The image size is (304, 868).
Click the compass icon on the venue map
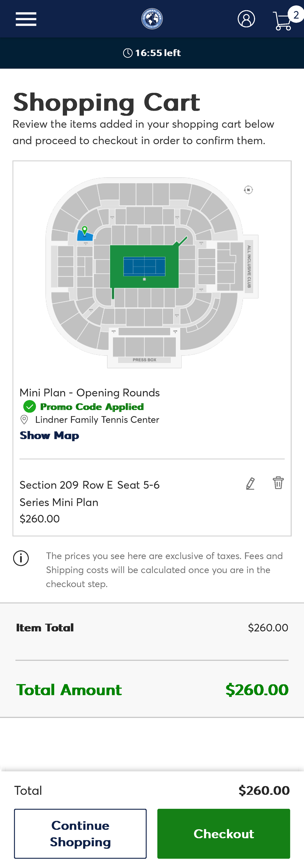[x=248, y=190]
